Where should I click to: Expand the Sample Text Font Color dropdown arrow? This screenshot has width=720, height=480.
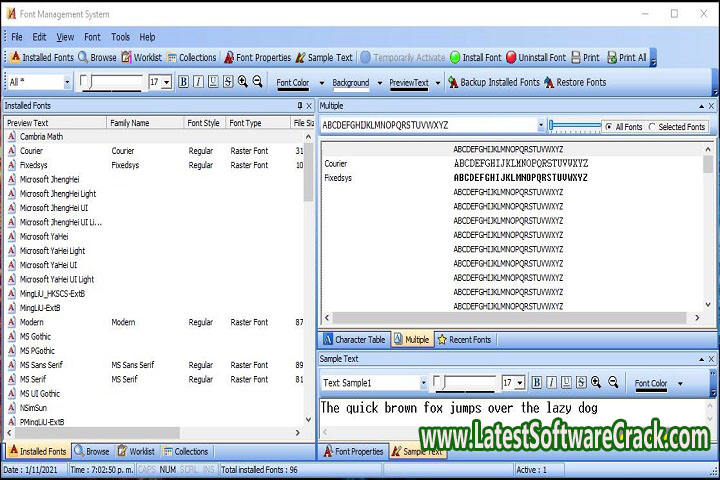click(x=680, y=384)
